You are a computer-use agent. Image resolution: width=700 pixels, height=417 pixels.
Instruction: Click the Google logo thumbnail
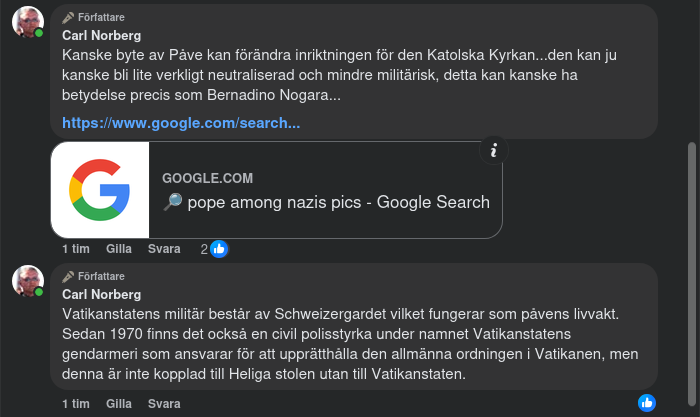(100, 190)
